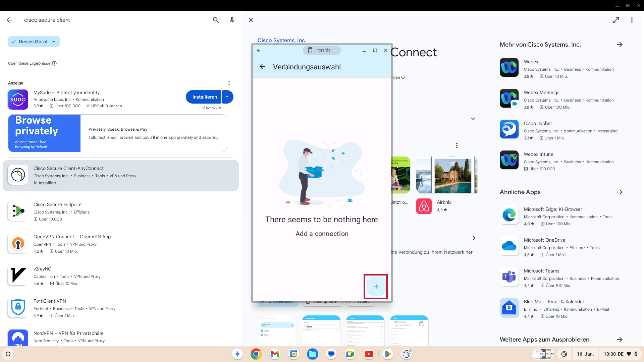
Task: Expand Ähnliche Apps arrow
Action: coord(620,192)
